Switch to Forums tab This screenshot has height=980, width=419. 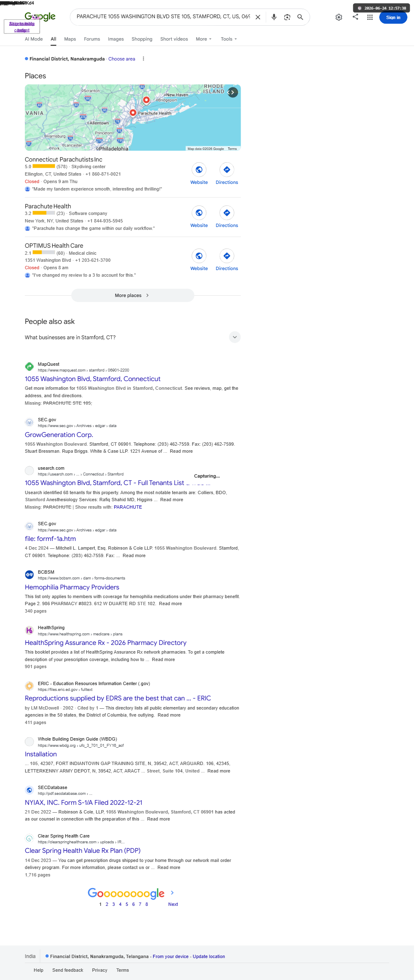click(92, 39)
